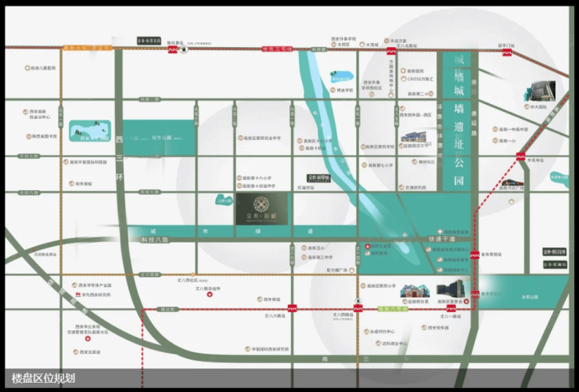Click the round icon beside 高新一中高中部
The width and height of the screenshot is (579, 392).
(x=495, y=129)
